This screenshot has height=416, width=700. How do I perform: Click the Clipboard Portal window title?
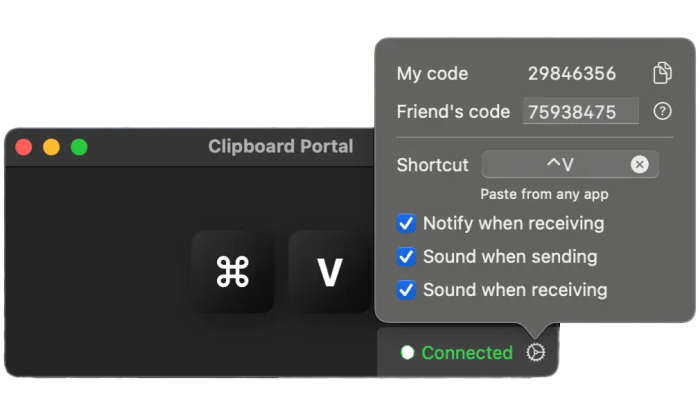pos(281,146)
